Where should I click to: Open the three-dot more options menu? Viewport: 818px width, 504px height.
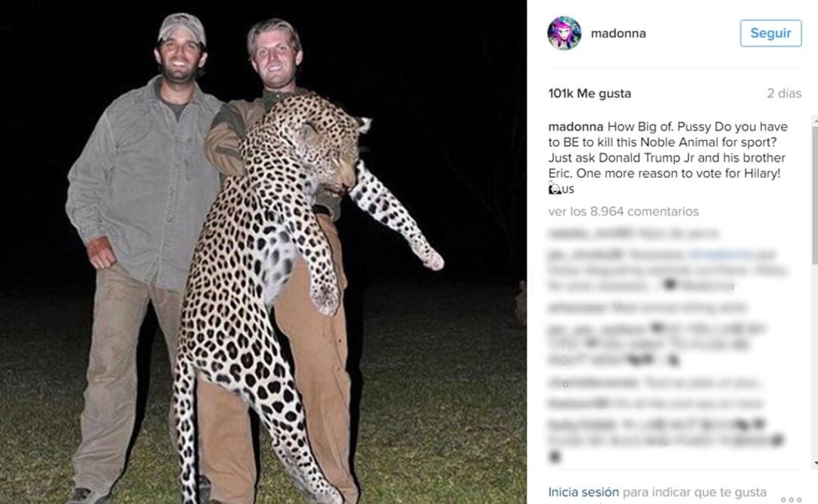[x=791, y=499]
